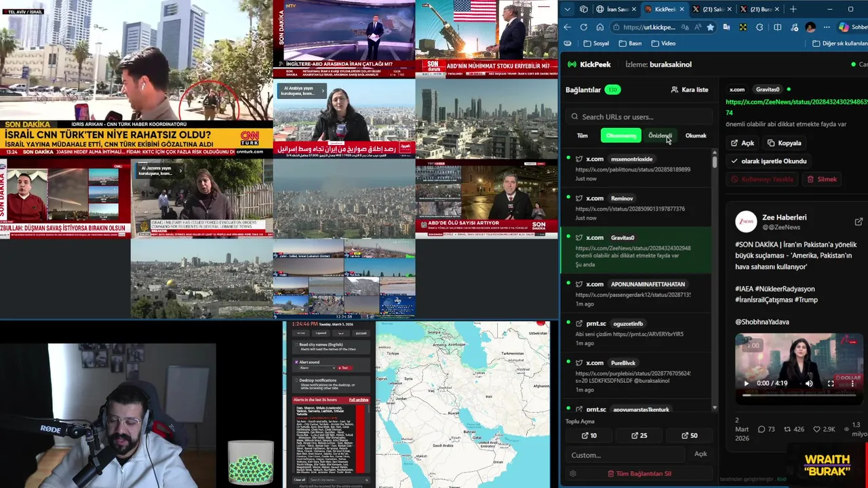The height and width of the screenshot is (488, 868).
Task: Enter fullscreen on the tweet video
Action: [831, 383]
